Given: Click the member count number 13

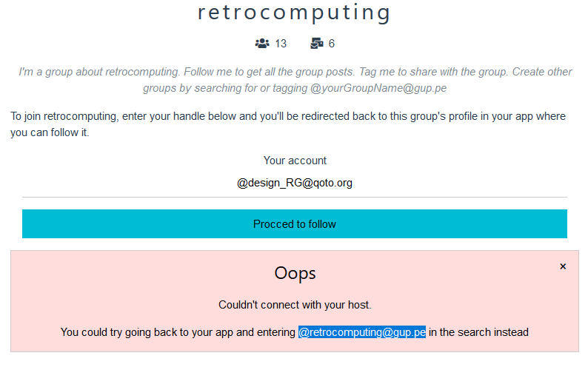Looking at the screenshot, I should (x=281, y=44).
